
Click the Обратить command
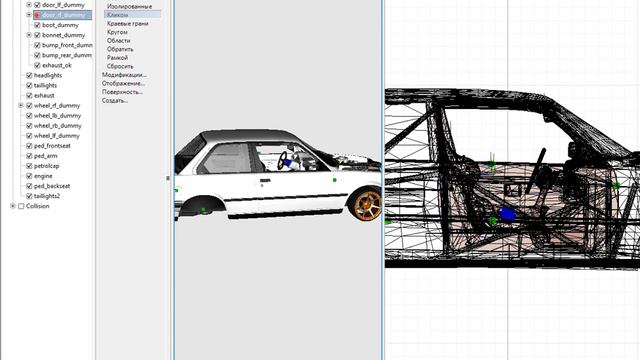click(120, 49)
